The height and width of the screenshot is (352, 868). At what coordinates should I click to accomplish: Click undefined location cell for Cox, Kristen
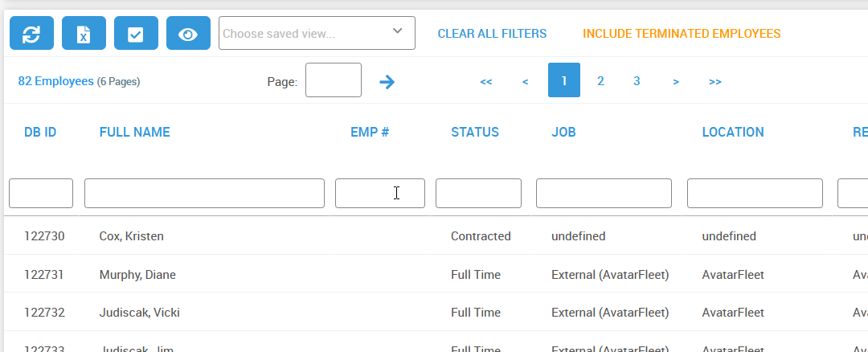(729, 236)
